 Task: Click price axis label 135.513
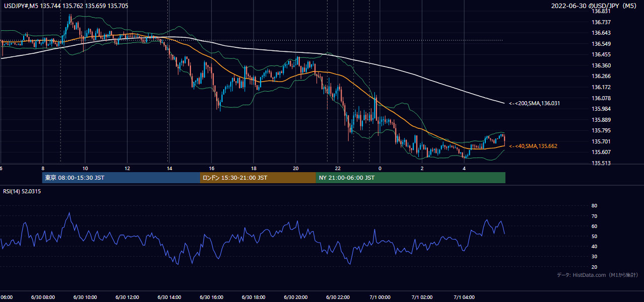601,163
